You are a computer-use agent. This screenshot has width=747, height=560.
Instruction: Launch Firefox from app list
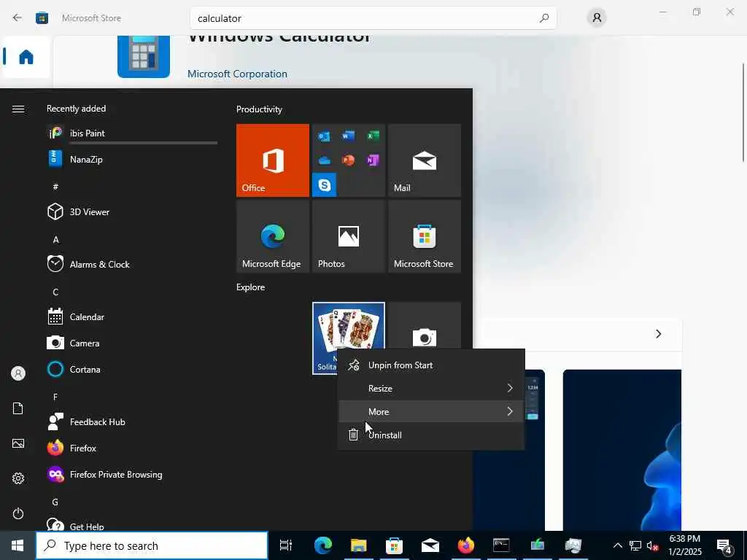pos(132,448)
